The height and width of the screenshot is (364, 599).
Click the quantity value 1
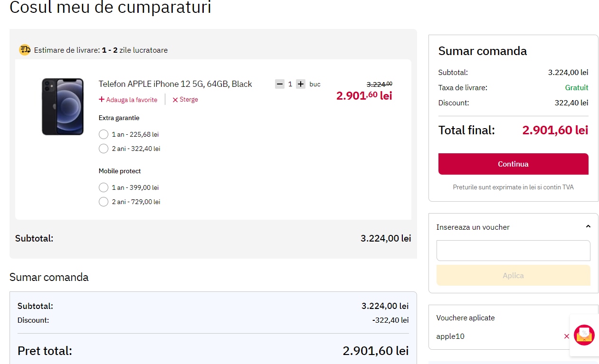(x=290, y=84)
